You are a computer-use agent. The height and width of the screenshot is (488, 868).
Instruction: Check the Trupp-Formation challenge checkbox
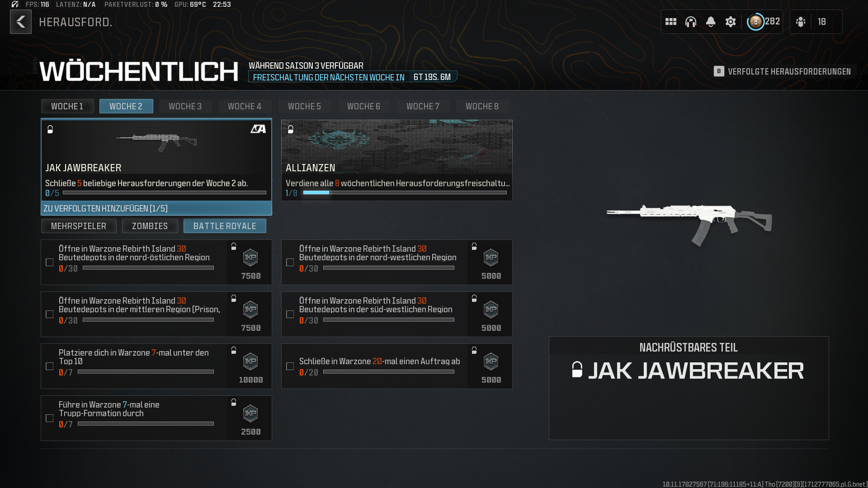coord(50,418)
